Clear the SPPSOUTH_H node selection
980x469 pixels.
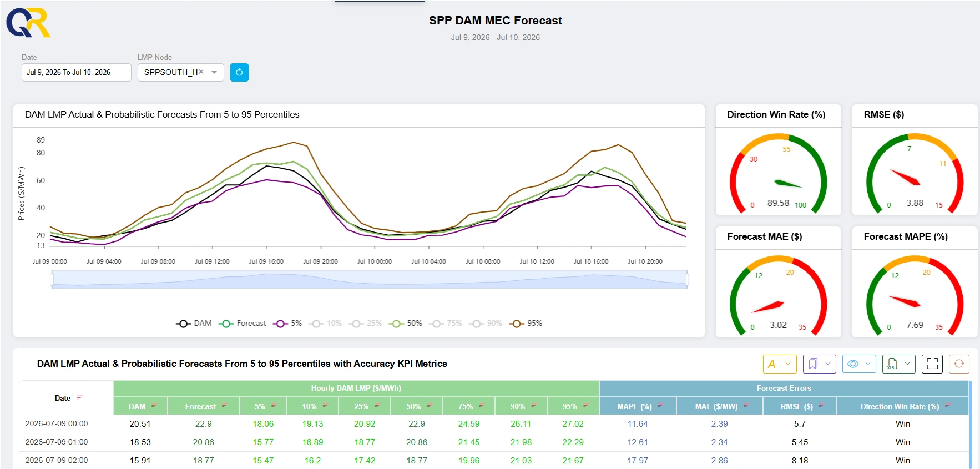[x=201, y=72]
